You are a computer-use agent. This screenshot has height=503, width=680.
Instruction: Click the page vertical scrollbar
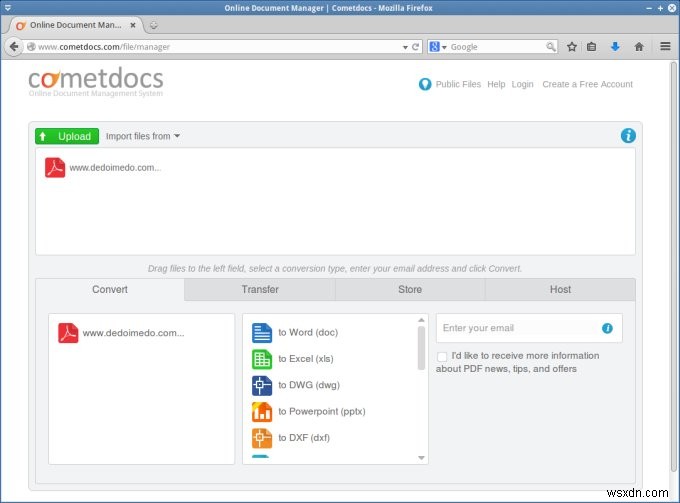coord(673,266)
